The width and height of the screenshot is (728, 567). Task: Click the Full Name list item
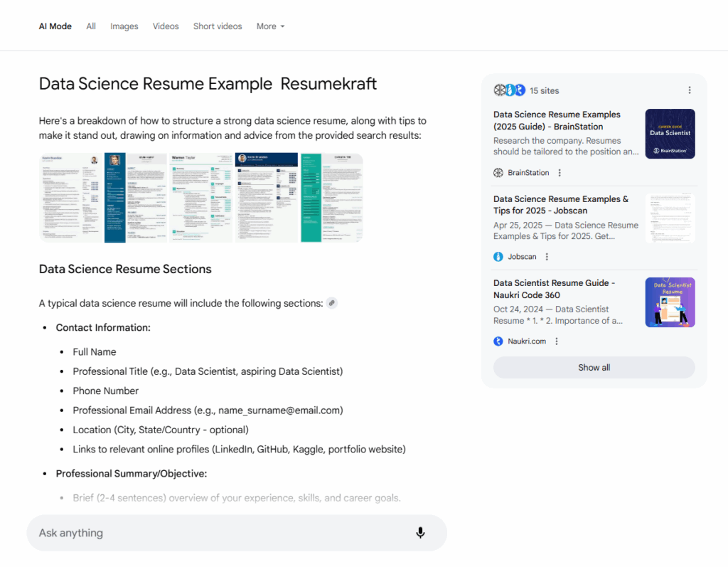coord(95,352)
